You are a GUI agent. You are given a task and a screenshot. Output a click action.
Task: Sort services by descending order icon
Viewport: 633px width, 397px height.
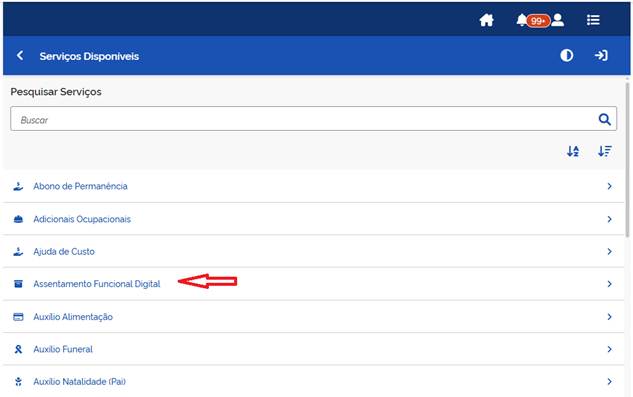point(605,151)
